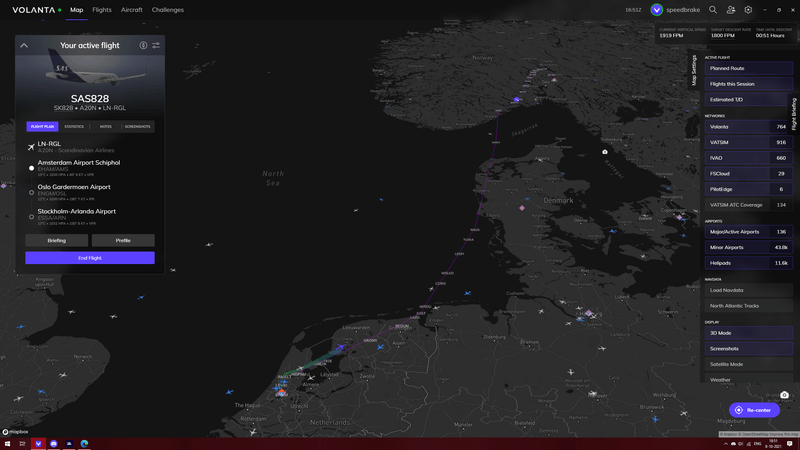
Task: Switch to the Statistics tab
Action: (x=74, y=127)
